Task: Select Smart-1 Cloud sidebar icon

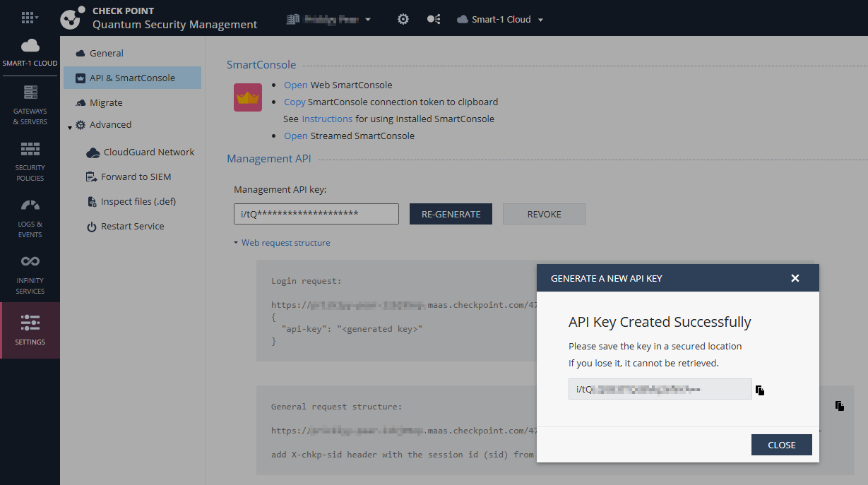Action: [30, 53]
